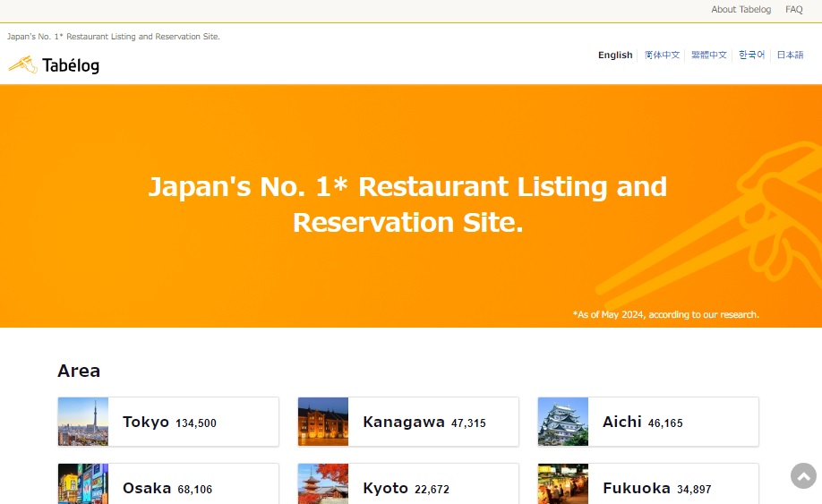Click the hero banner headline text
Image resolution: width=822 pixels, height=504 pixels.
(407, 204)
